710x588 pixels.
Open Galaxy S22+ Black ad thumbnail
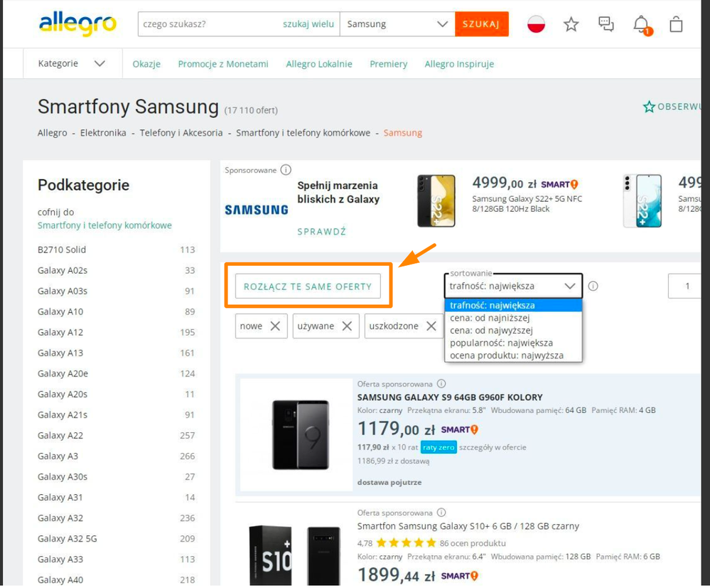(x=436, y=201)
